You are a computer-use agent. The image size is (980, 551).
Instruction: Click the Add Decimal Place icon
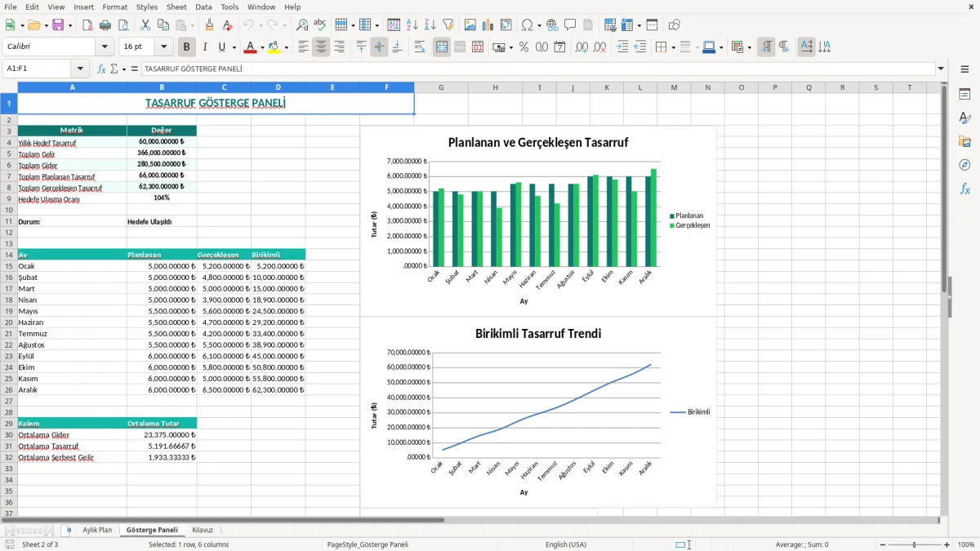(x=581, y=47)
